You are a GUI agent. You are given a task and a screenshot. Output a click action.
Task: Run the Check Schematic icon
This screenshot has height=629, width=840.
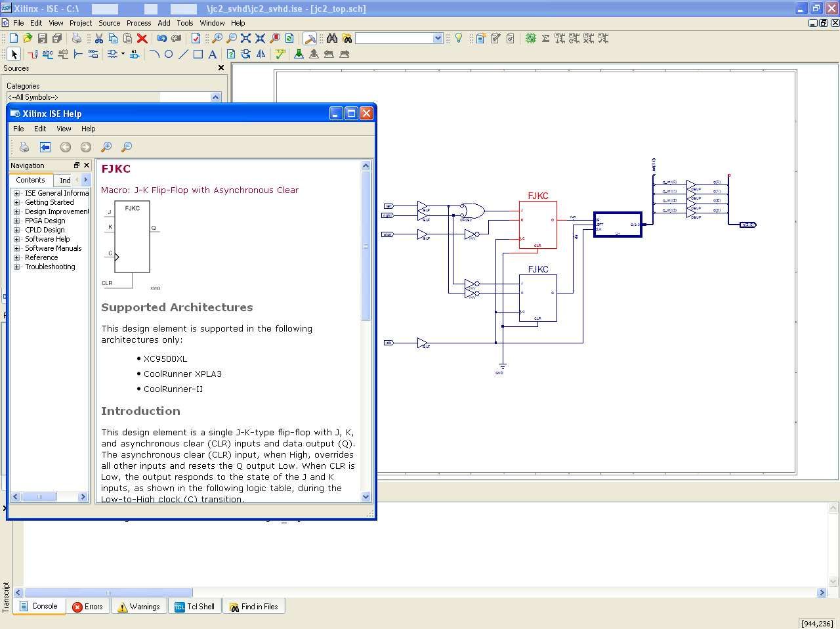[x=280, y=54]
